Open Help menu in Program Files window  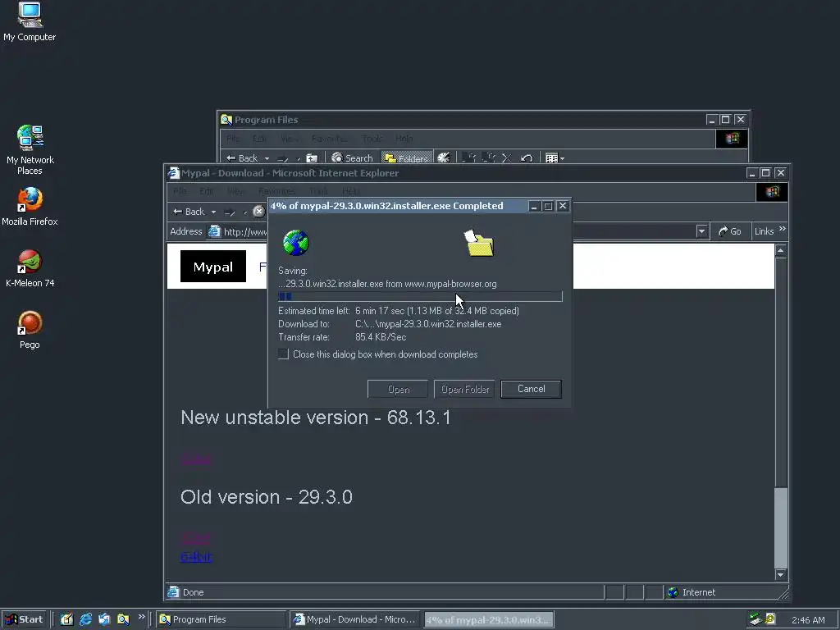pyautogui.click(x=404, y=139)
